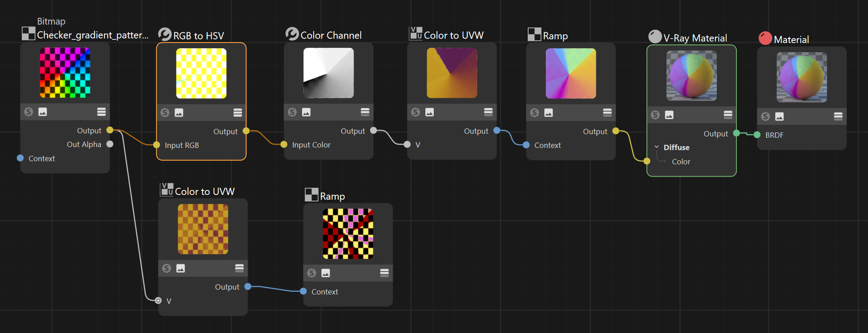Open the hamburger menu on the Color Channel node

click(x=365, y=112)
